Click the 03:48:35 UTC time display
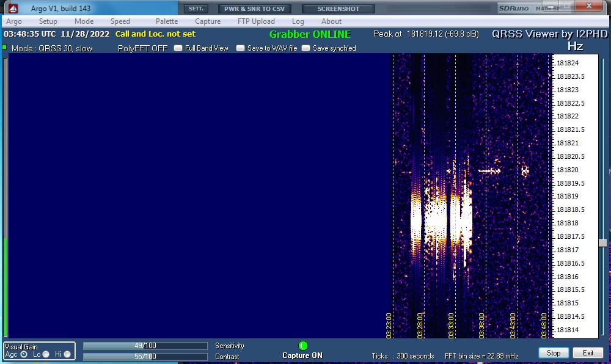The height and width of the screenshot is (364, 611). pyautogui.click(x=29, y=34)
